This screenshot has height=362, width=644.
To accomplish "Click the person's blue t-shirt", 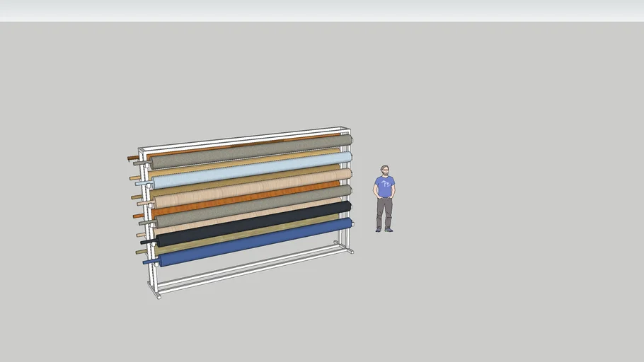I will click(x=384, y=187).
